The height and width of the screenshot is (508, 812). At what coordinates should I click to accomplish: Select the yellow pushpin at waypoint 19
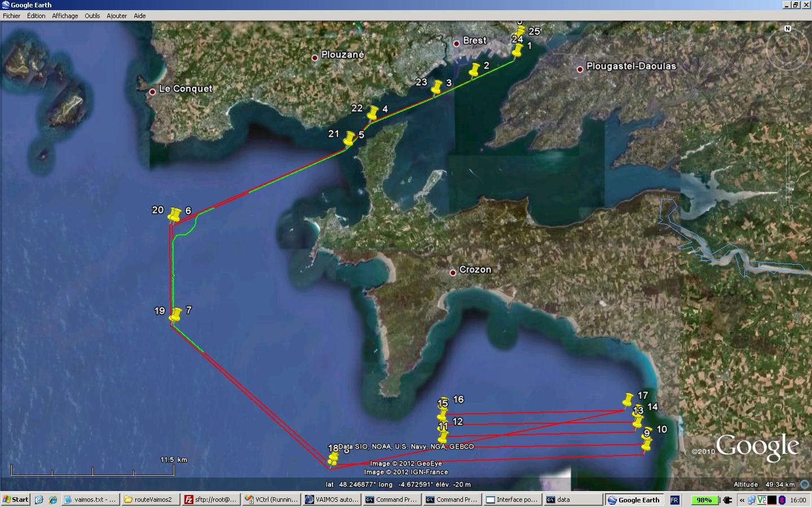[175, 315]
